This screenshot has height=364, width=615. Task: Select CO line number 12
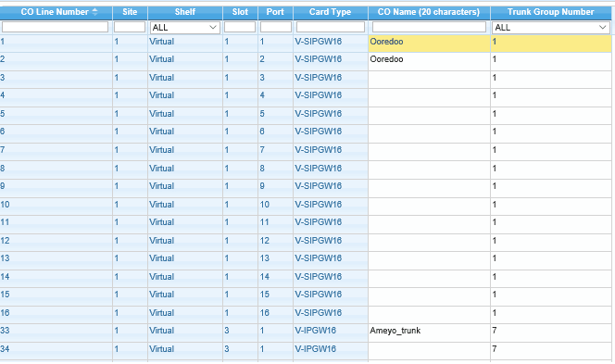(x=6, y=241)
